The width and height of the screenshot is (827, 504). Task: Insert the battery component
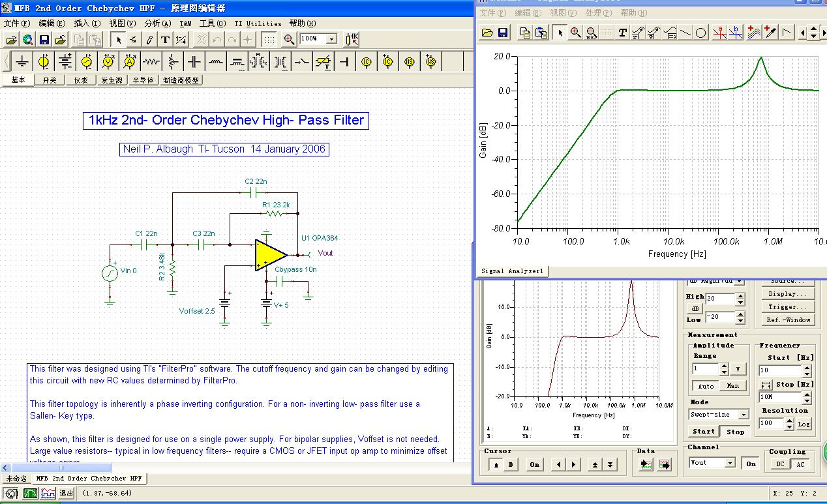pyautogui.click(x=65, y=62)
